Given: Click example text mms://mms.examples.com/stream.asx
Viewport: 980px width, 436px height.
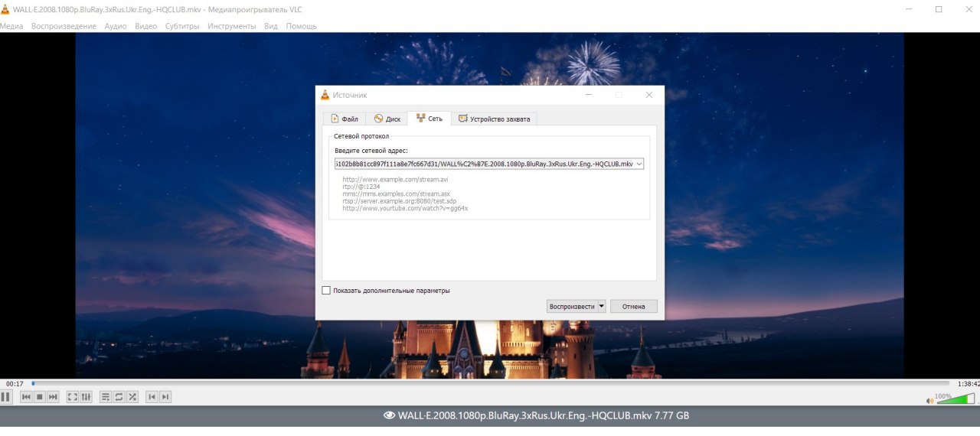Looking at the screenshot, I should click(396, 194).
